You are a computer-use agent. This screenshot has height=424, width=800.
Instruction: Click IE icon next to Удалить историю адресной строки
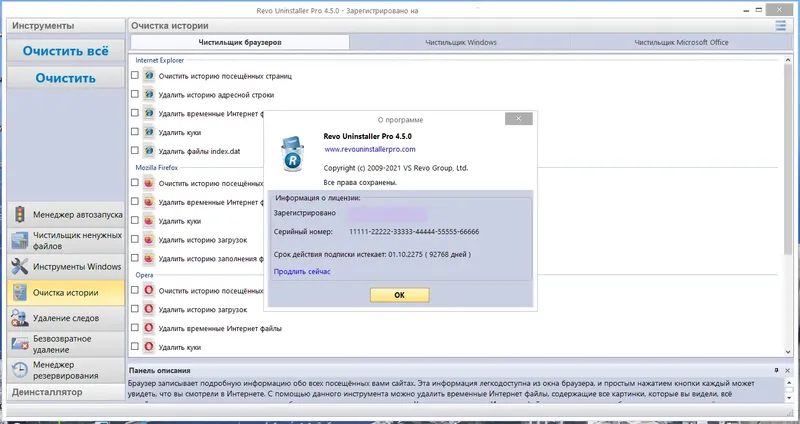[148, 94]
